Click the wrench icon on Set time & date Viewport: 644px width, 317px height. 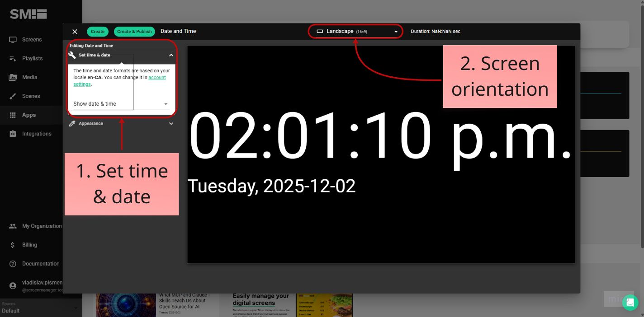tap(71, 55)
